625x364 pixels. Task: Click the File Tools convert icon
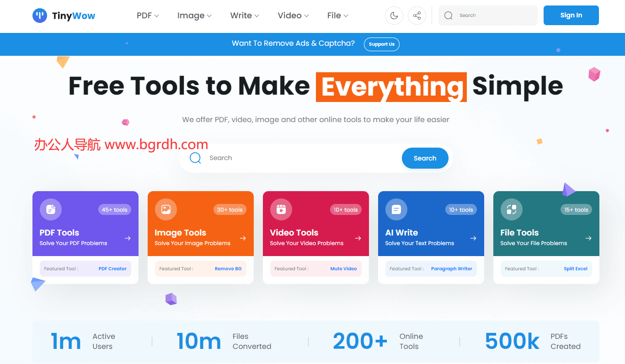point(512,209)
